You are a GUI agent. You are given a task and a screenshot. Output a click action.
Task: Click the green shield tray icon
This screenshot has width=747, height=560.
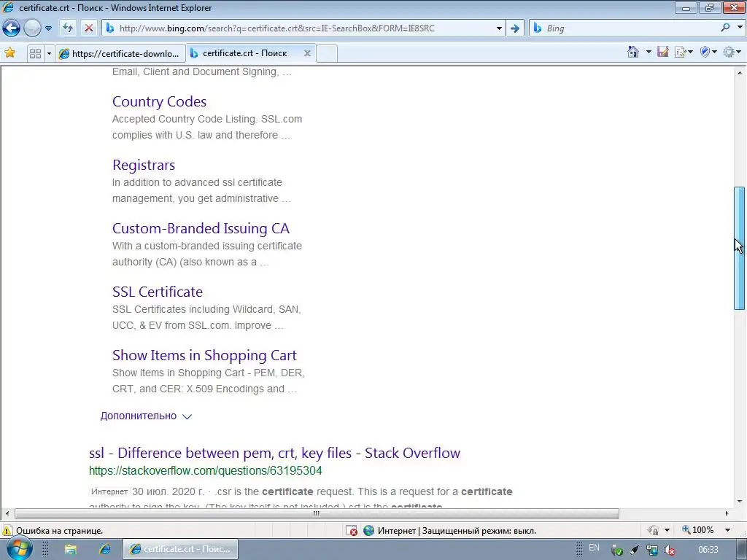point(617,550)
